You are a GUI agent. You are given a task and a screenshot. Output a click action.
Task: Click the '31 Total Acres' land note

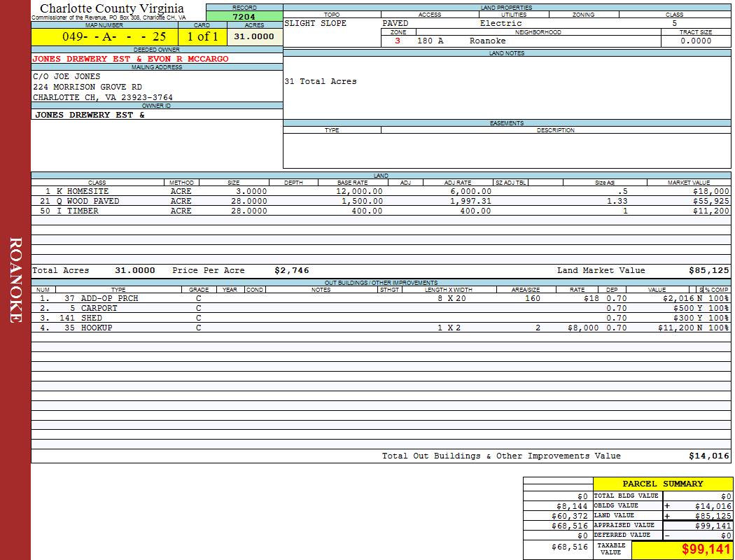pos(321,81)
